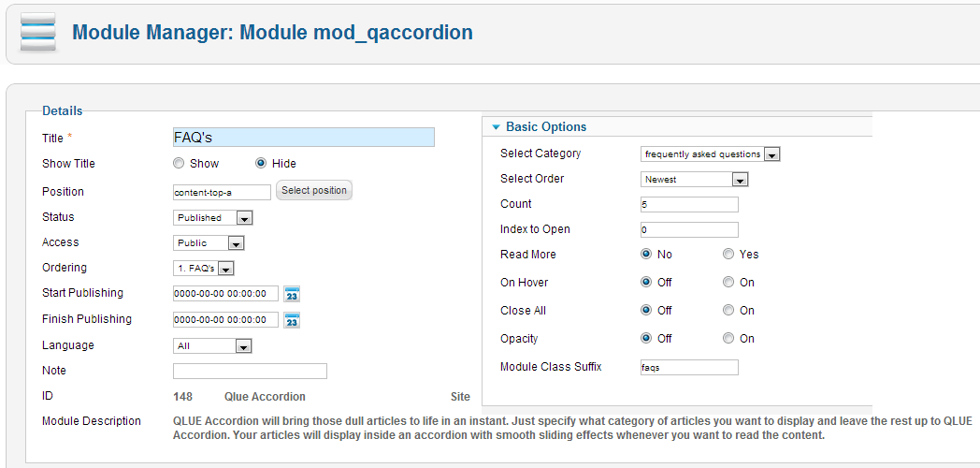The width and height of the screenshot is (980, 468).
Task: Collapse the Basic Options panel arrow
Action: click(496, 127)
